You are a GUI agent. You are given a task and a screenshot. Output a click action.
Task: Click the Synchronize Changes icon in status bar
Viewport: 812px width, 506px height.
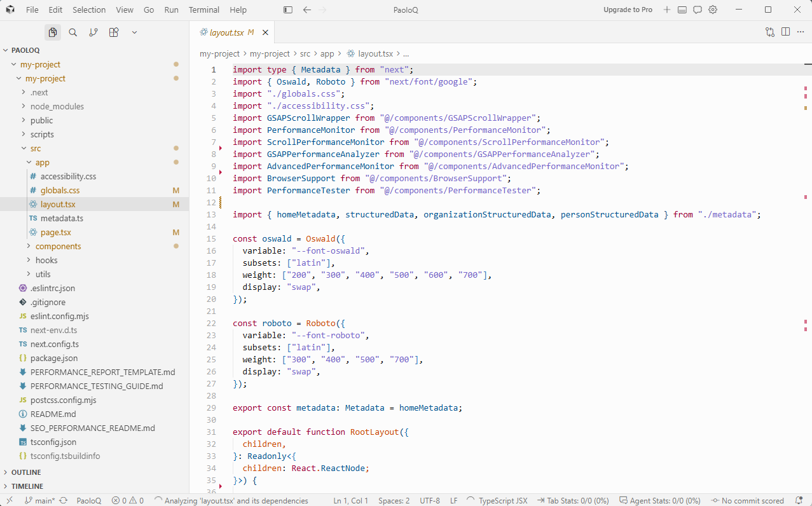pos(64,500)
